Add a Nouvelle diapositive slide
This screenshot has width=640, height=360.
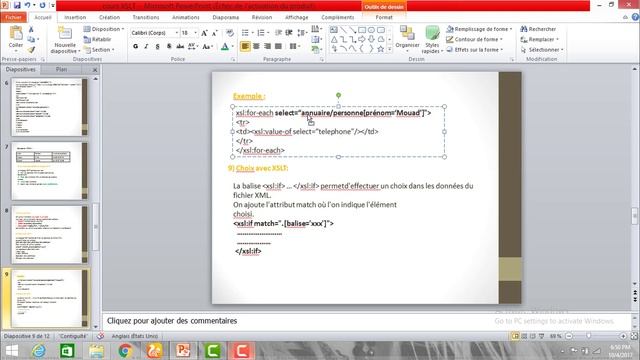[x=65, y=40]
